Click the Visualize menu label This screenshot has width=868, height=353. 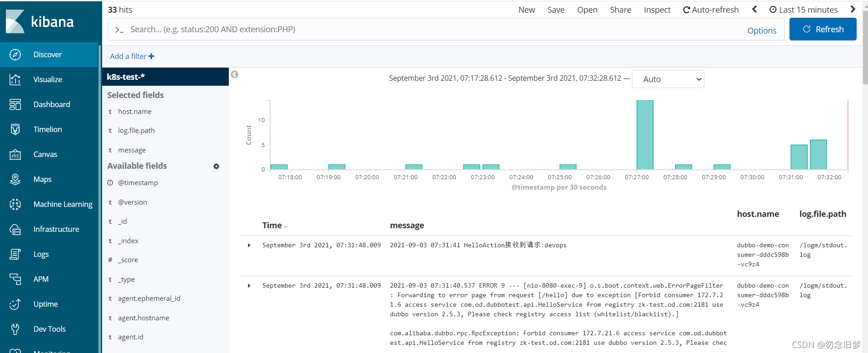pyautogui.click(x=48, y=79)
